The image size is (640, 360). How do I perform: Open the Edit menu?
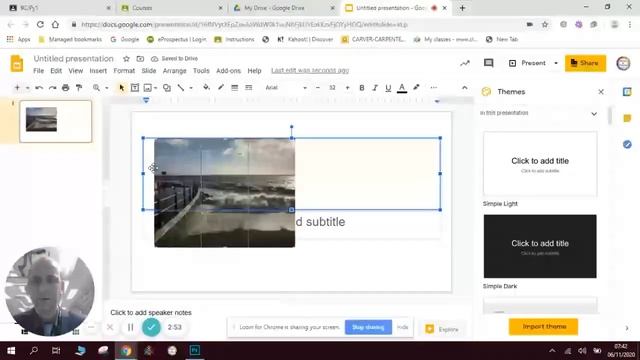(56, 71)
